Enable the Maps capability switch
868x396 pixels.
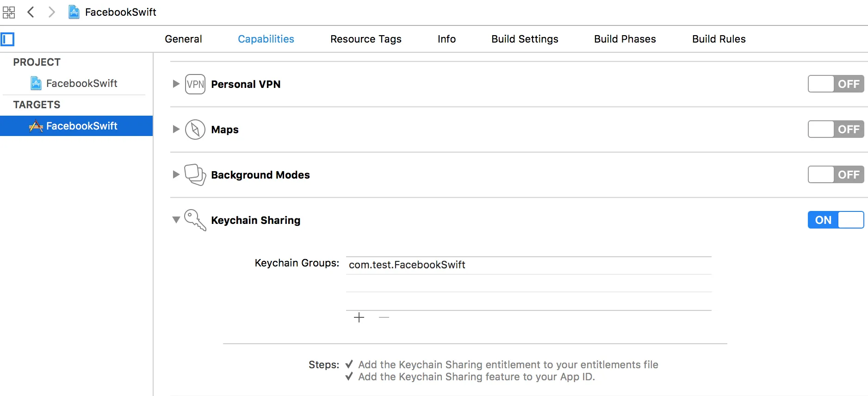point(836,130)
